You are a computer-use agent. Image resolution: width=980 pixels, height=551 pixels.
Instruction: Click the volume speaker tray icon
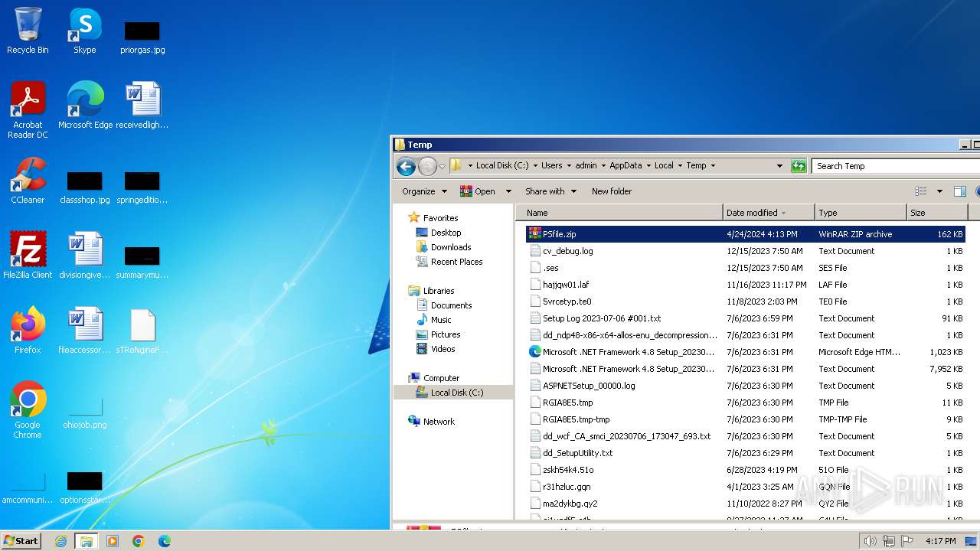point(870,541)
